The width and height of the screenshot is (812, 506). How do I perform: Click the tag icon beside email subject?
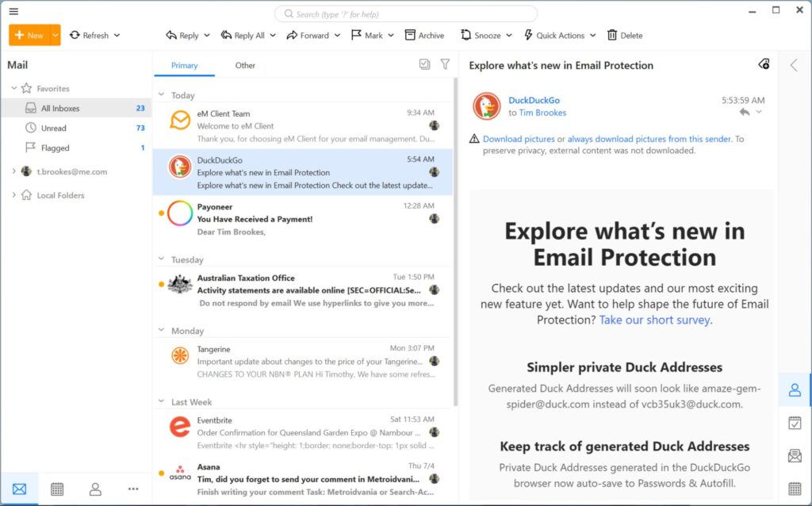coord(764,64)
